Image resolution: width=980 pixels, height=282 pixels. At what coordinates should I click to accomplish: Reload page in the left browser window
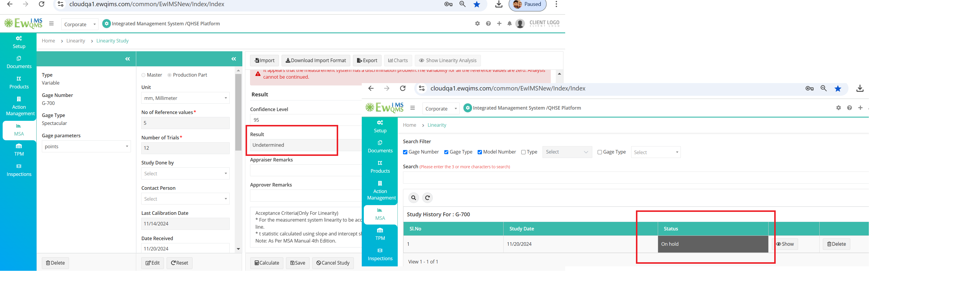click(x=42, y=4)
